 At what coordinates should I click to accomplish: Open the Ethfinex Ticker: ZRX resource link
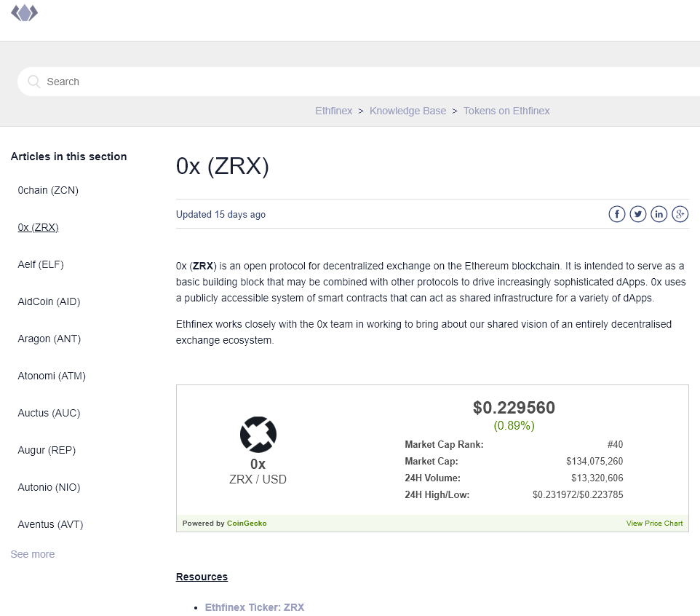pos(255,607)
